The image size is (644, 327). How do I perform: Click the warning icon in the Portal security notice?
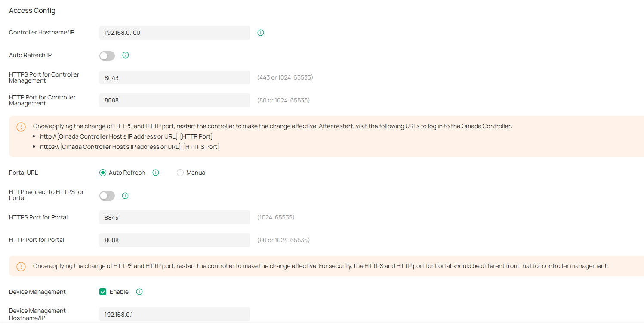pos(21,266)
